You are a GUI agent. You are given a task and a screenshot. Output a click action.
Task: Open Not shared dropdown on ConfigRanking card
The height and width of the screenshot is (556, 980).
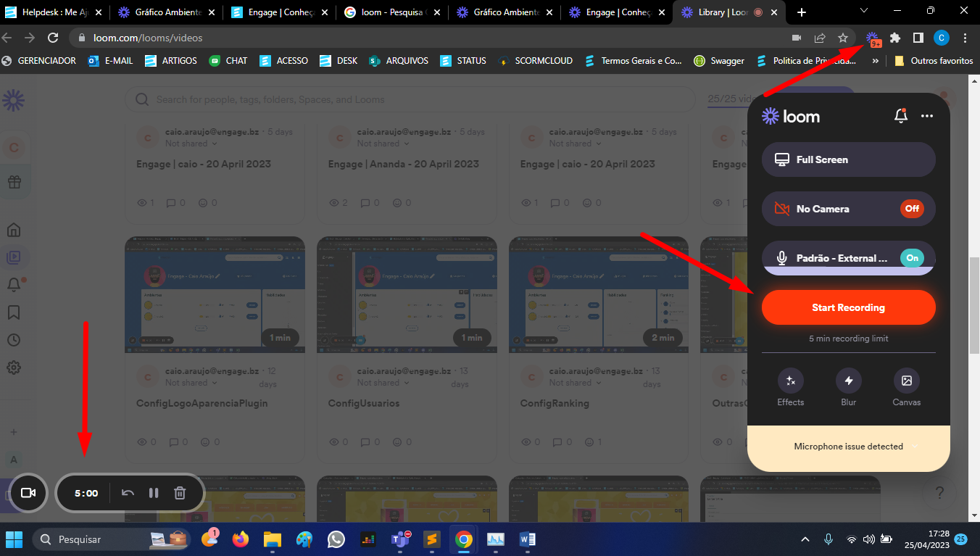(576, 383)
